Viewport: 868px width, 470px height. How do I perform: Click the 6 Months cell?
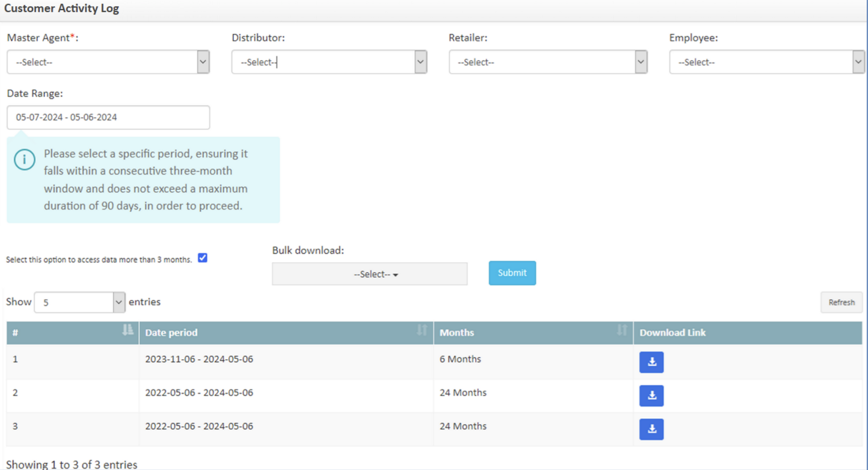point(460,359)
